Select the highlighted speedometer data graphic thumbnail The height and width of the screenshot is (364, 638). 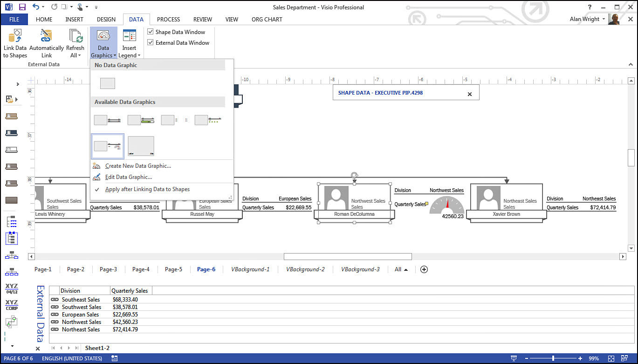(108, 146)
